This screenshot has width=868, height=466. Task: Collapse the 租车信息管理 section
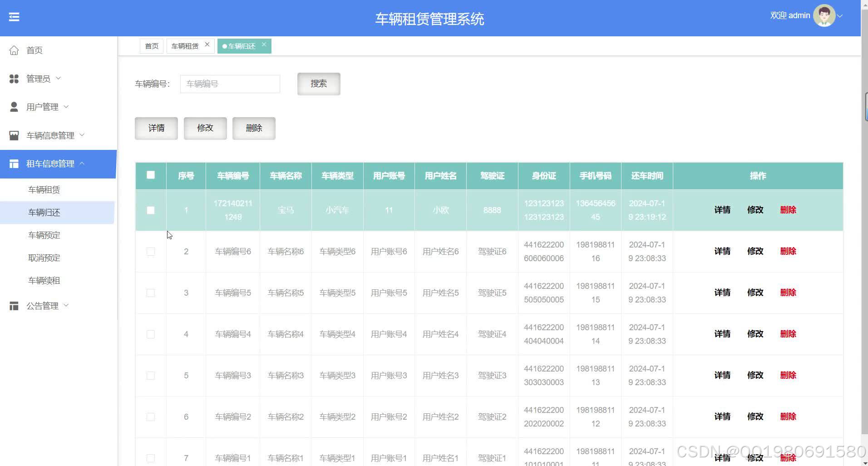pos(83,164)
